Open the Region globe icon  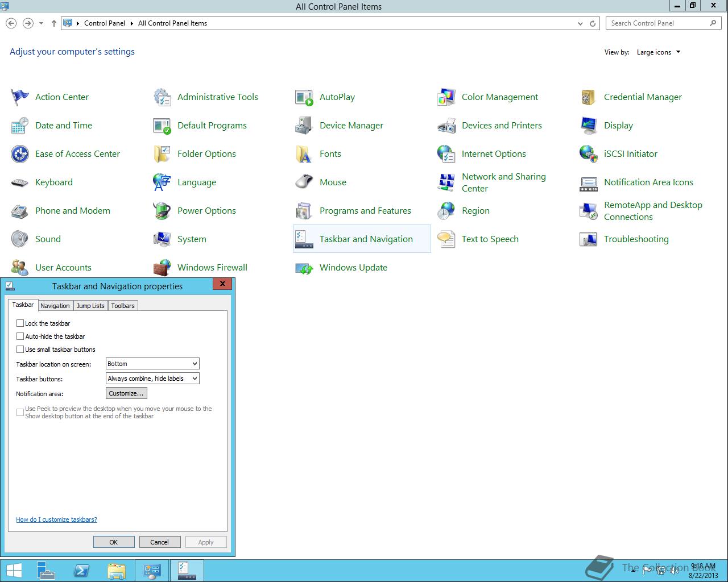coord(446,211)
